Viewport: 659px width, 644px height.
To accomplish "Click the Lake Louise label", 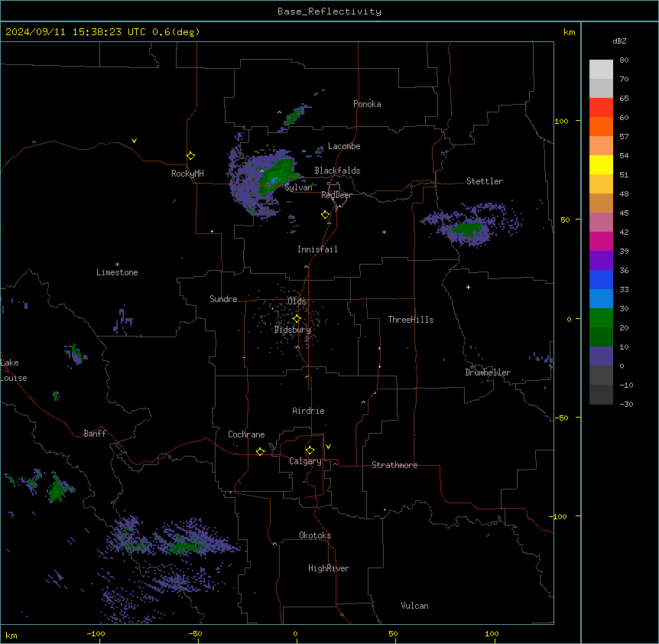I will 14,370.
